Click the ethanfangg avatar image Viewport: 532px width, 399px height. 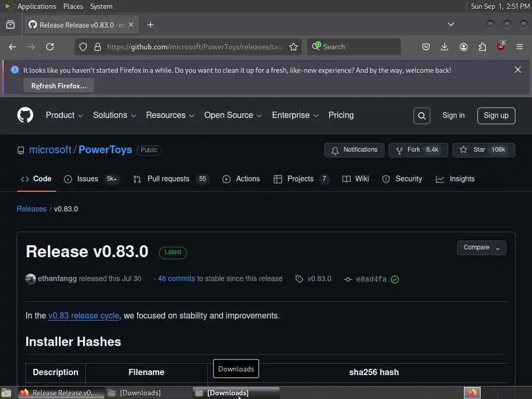(x=31, y=279)
